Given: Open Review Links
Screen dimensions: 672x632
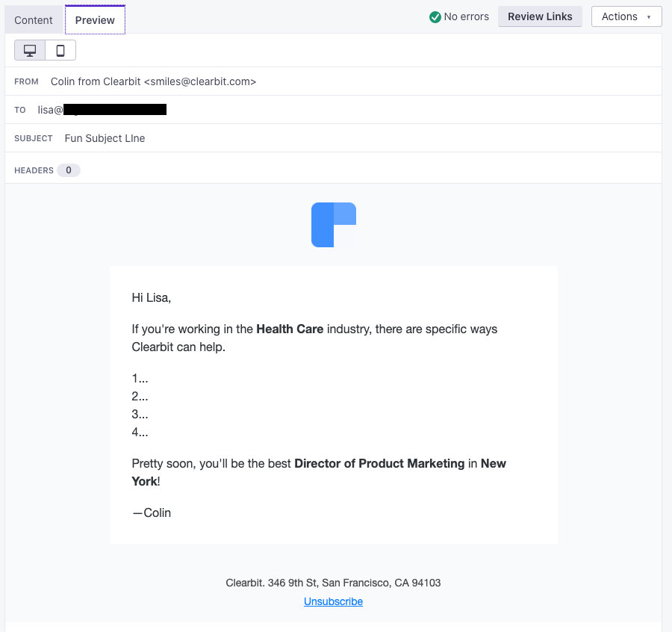Looking at the screenshot, I should coord(540,16).
